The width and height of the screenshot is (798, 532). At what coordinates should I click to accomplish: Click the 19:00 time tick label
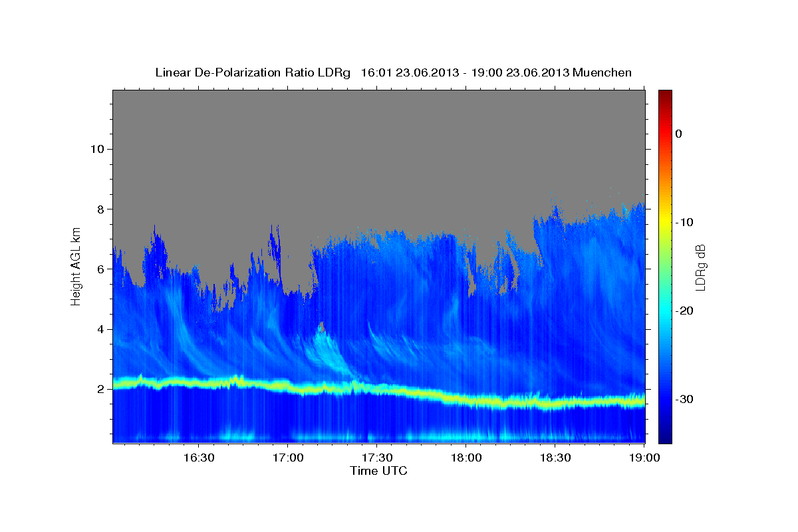click(x=644, y=458)
